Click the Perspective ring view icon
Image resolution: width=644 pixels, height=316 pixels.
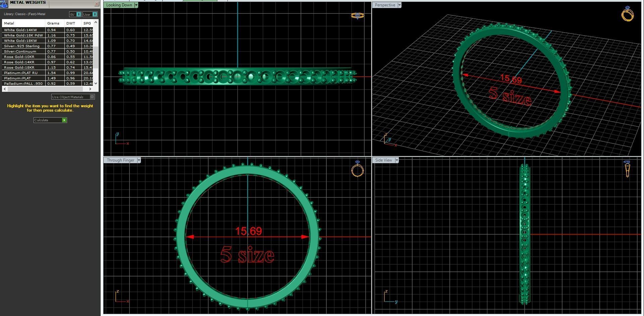point(628,14)
